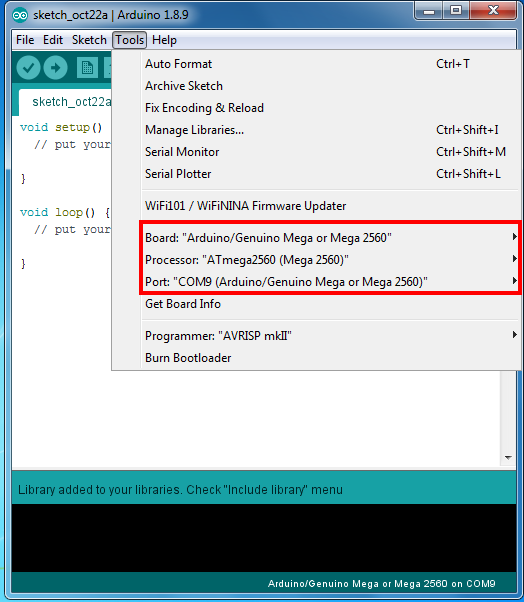This screenshot has width=524, height=602.
Task: Select Auto Format from the Tools menu
Action: click(x=331, y=64)
